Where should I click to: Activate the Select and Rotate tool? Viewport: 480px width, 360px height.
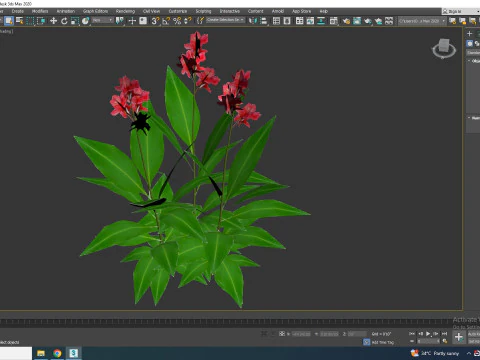point(64,21)
